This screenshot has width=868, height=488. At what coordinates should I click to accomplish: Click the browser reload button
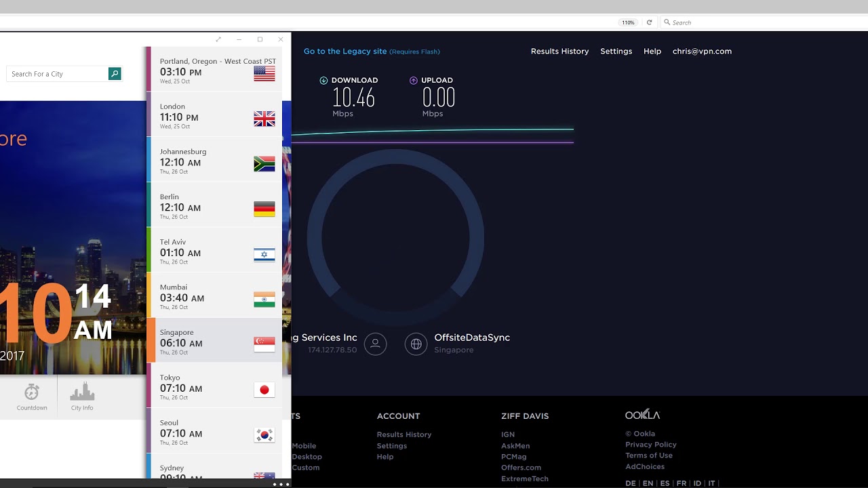[649, 22]
